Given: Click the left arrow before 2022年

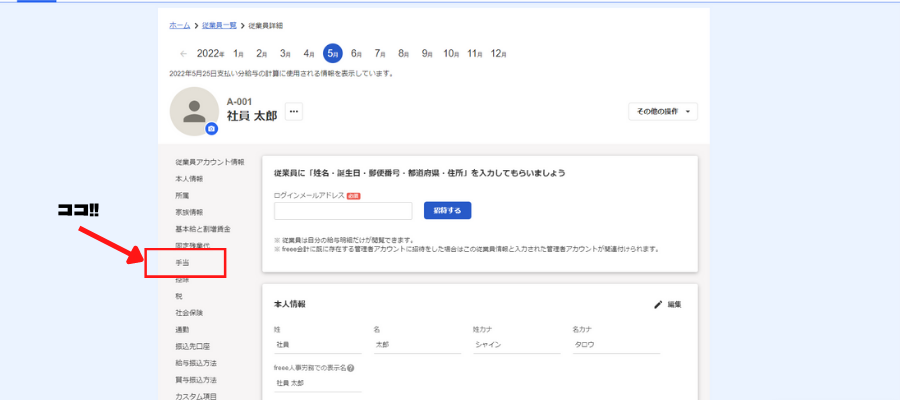Looking at the screenshot, I should 183,54.
